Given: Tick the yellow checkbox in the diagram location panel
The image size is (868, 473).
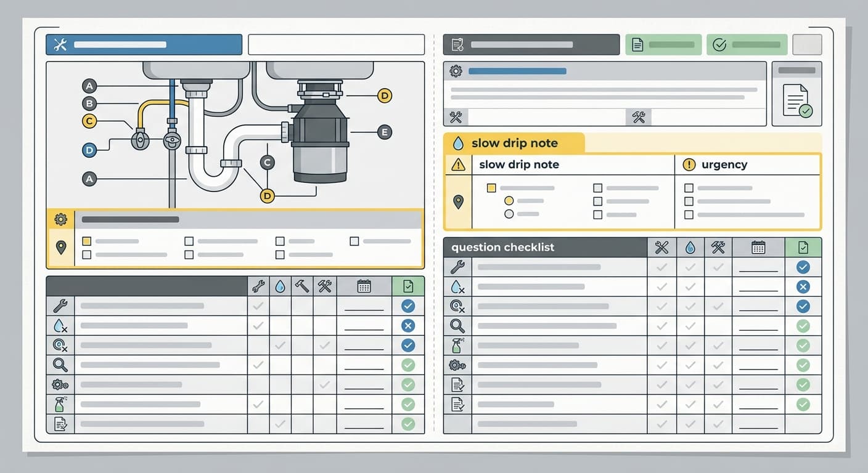Looking at the screenshot, I should (x=86, y=241).
